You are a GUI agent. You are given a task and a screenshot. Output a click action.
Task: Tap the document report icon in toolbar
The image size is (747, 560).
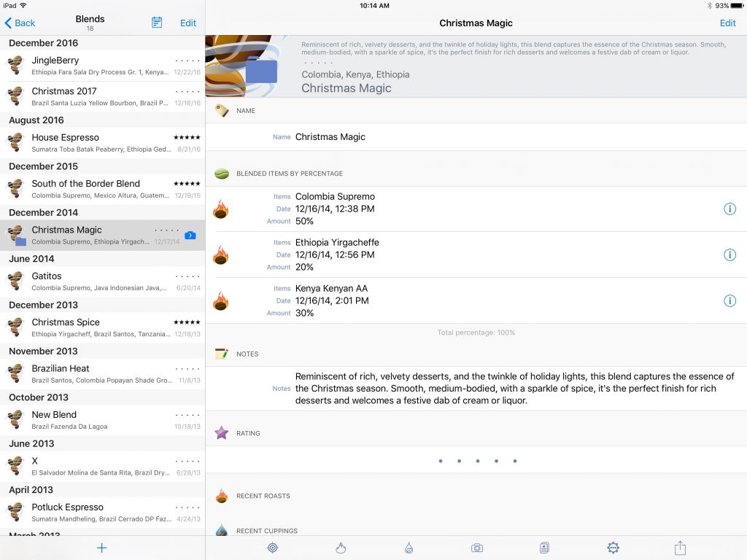(544, 548)
